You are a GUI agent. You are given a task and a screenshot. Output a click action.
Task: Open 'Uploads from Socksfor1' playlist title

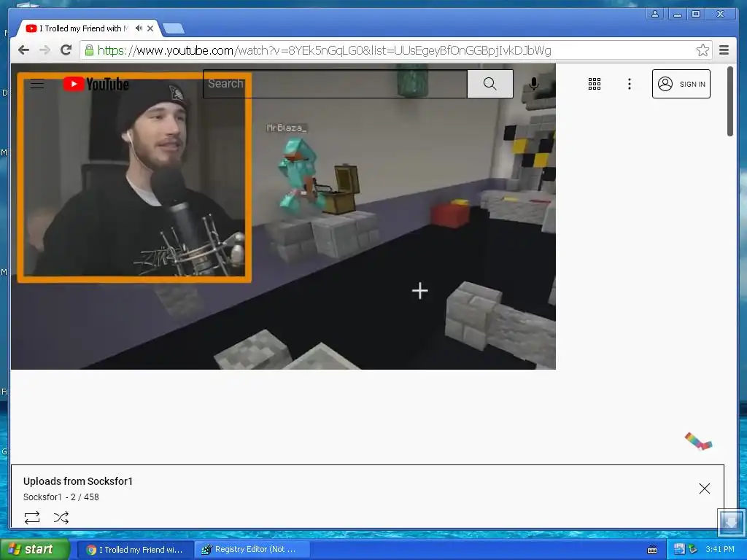[78, 481]
